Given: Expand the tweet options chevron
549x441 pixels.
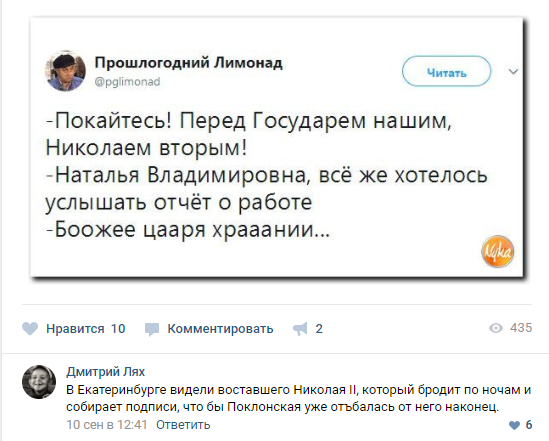Looking at the screenshot, I should [x=513, y=72].
